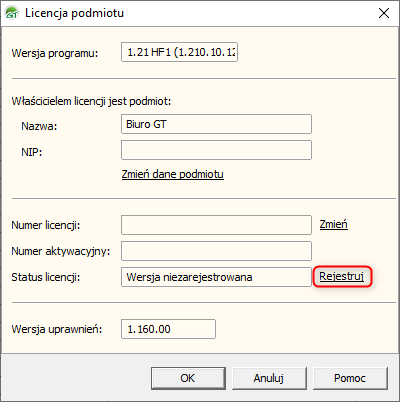The width and height of the screenshot is (400, 402).
Task: Click the empty Numer licencji field
Action: [x=216, y=225]
